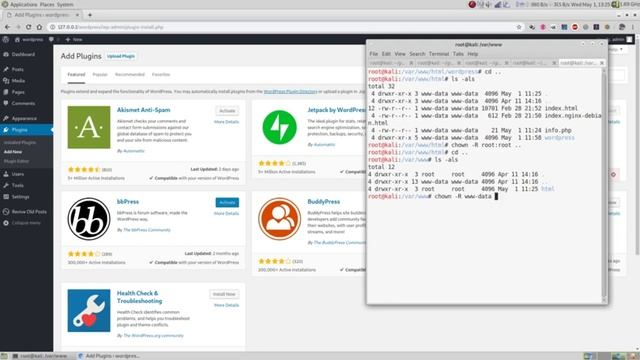Install the Health Check & Troubleshooting plugin

224,294
